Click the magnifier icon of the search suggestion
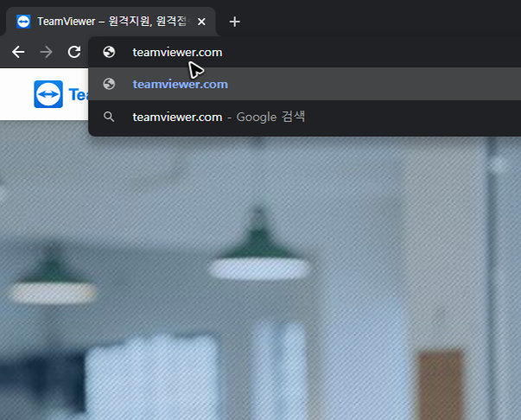Image resolution: width=521 pixels, height=420 pixels. point(109,117)
